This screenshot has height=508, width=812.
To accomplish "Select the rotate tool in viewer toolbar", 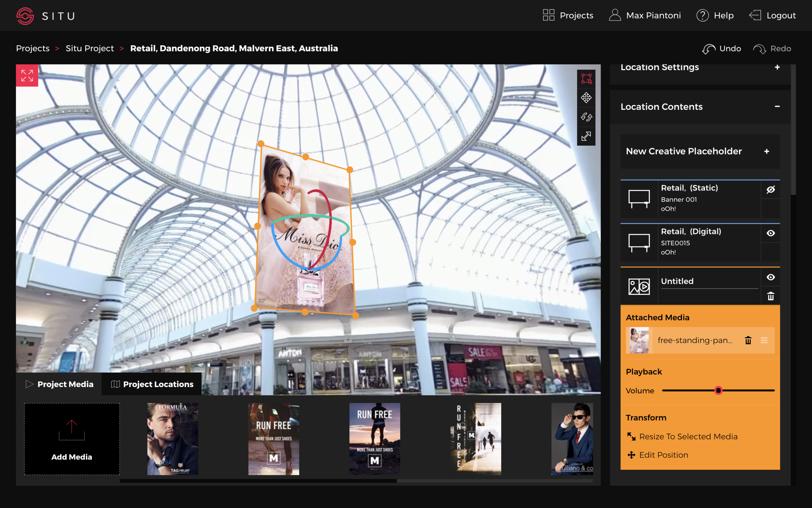I will 586,117.
